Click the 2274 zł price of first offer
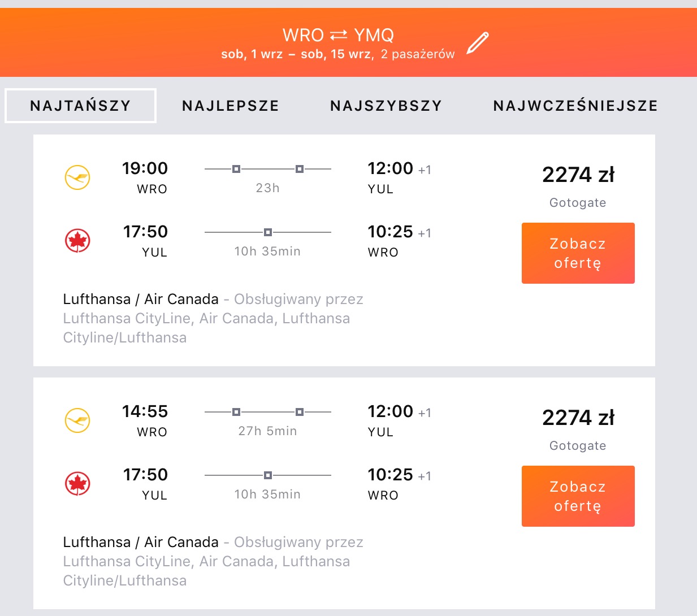This screenshot has height=616, width=697. click(x=578, y=175)
